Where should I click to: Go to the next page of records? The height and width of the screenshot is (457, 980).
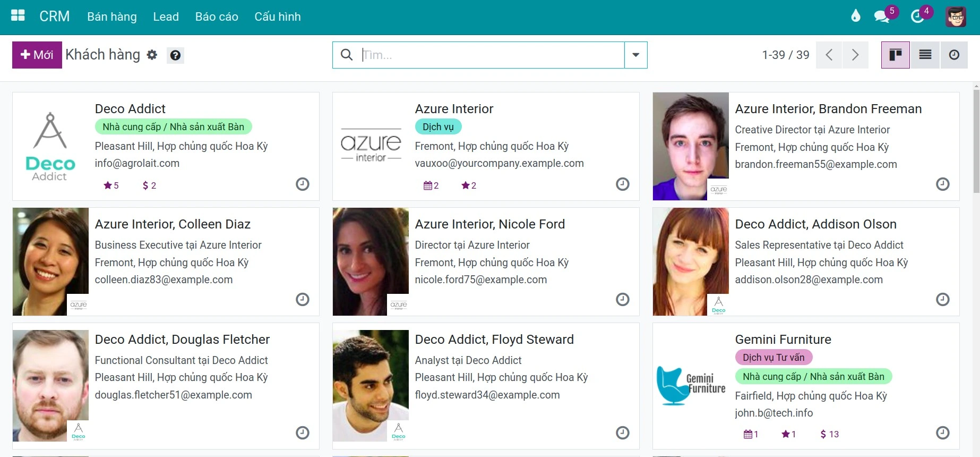click(855, 55)
